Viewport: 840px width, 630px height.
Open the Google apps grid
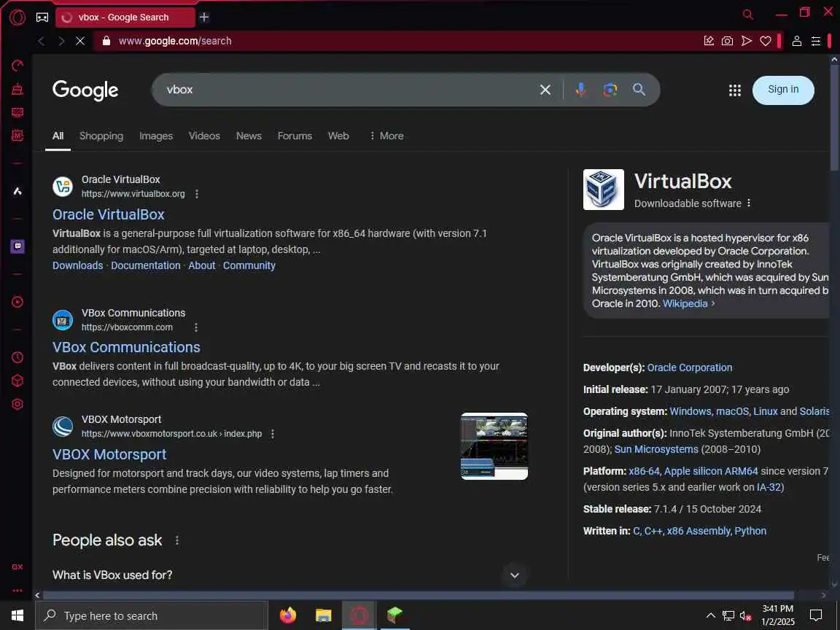(x=735, y=90)
